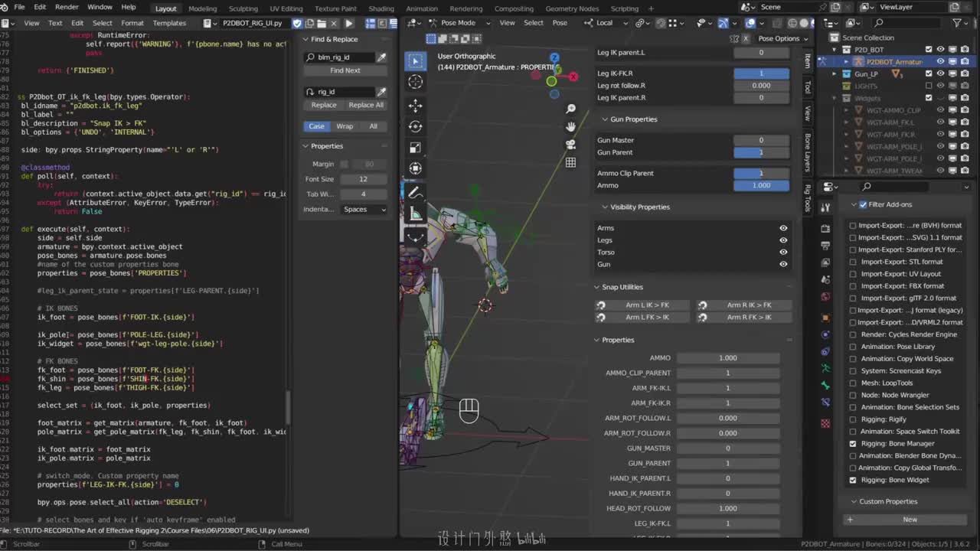This screenshot has width=980, height=551.
Task: Open the Render menu
Action: (67, 7)
